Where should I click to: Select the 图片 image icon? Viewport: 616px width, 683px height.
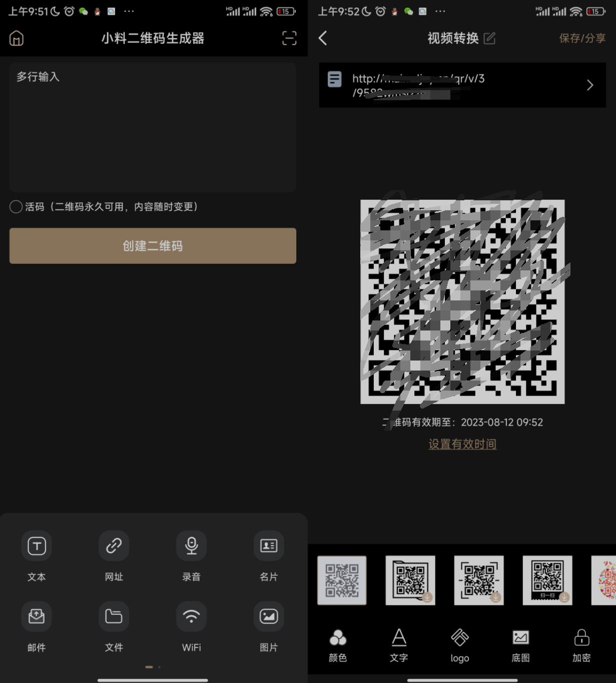coord(269,616)
